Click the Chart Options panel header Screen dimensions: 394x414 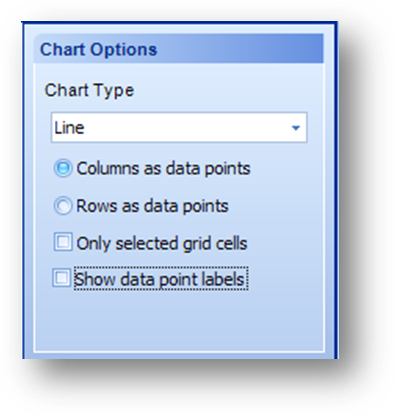[179, 49]
